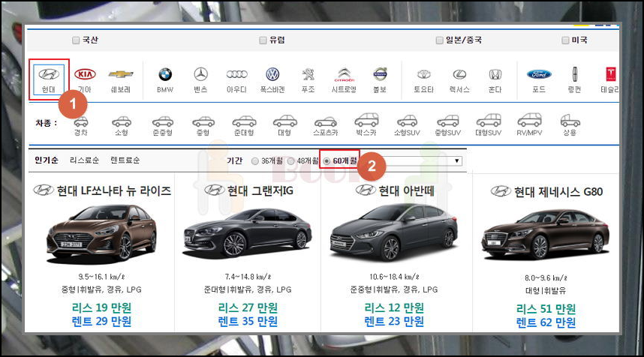Filter by 스포츠카 car type icon
Screen dimensions: 644x357
[x=326, y=121]
